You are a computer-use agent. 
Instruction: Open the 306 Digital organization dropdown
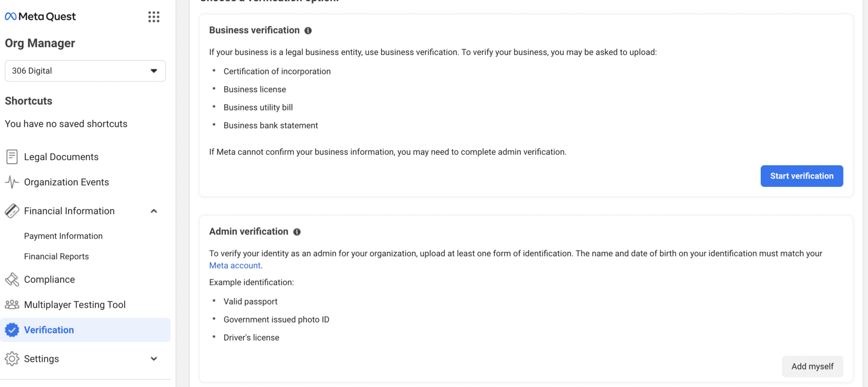tap(85, 71)
